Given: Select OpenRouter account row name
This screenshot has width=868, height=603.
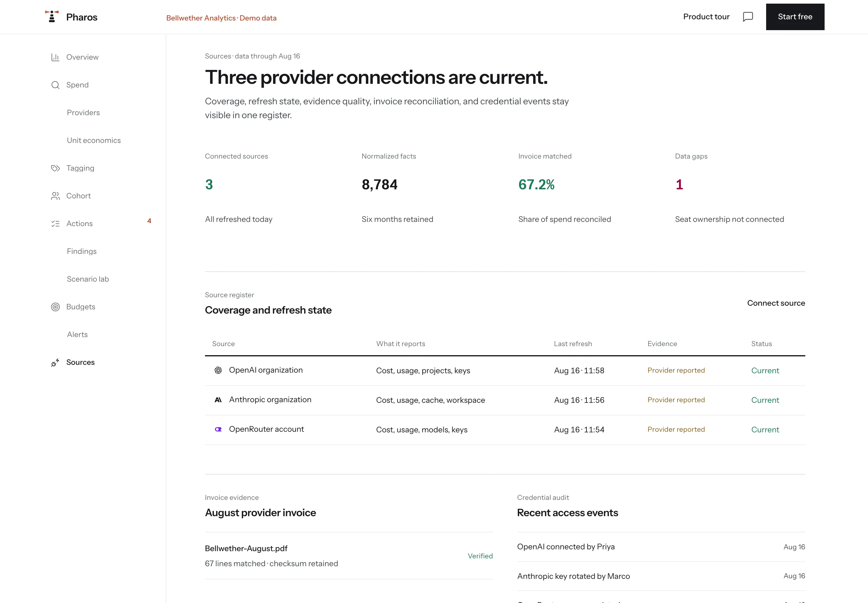Looking at the screenshot, I should click(266, 429).
